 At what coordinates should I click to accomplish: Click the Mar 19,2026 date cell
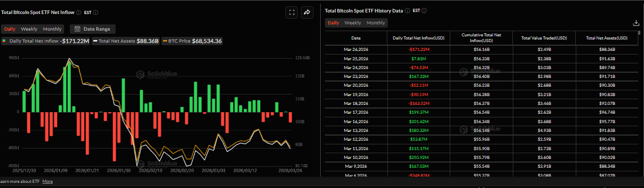pyautogui.click(x=356, y=95)
